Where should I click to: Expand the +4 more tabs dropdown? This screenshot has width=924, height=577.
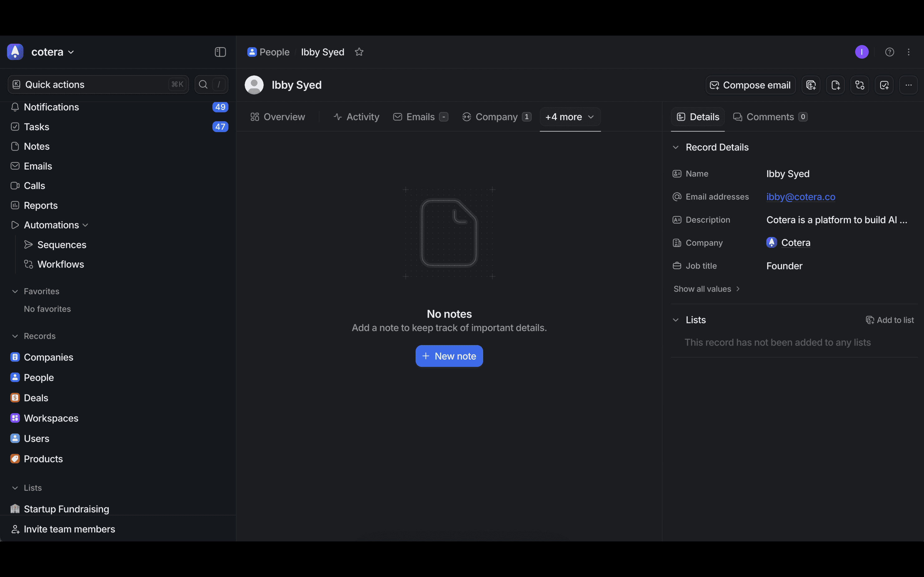coord(570,117)
